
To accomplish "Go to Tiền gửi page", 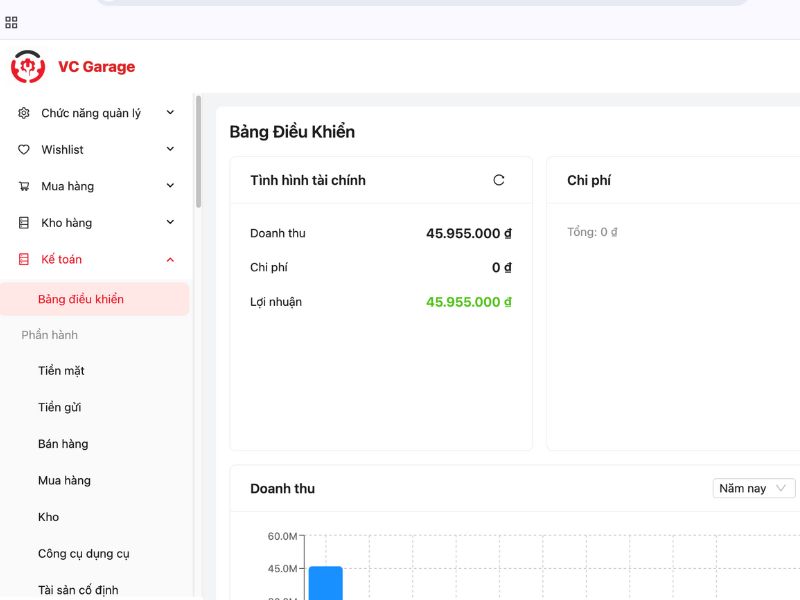I will click(x=59, y=407).
